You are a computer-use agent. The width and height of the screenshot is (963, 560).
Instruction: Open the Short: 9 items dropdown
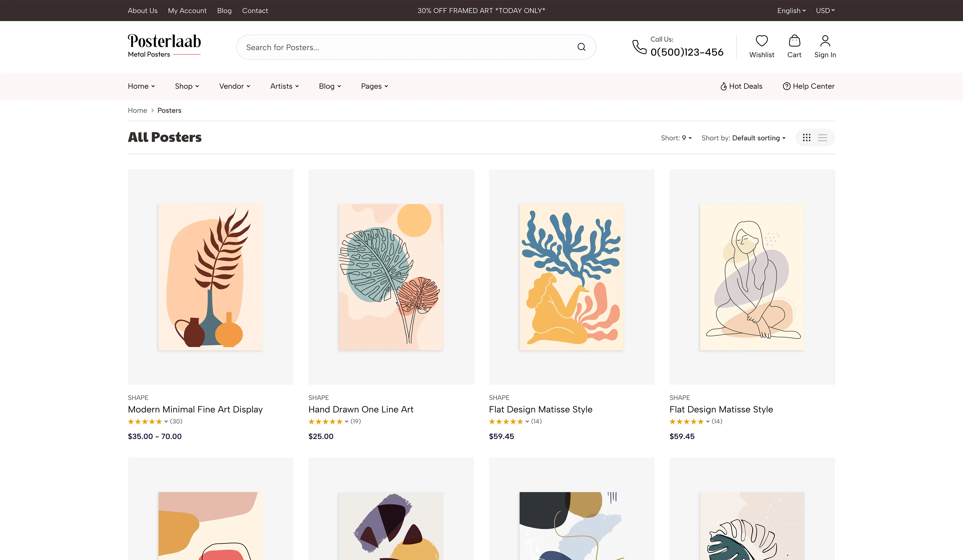[676, 138]
